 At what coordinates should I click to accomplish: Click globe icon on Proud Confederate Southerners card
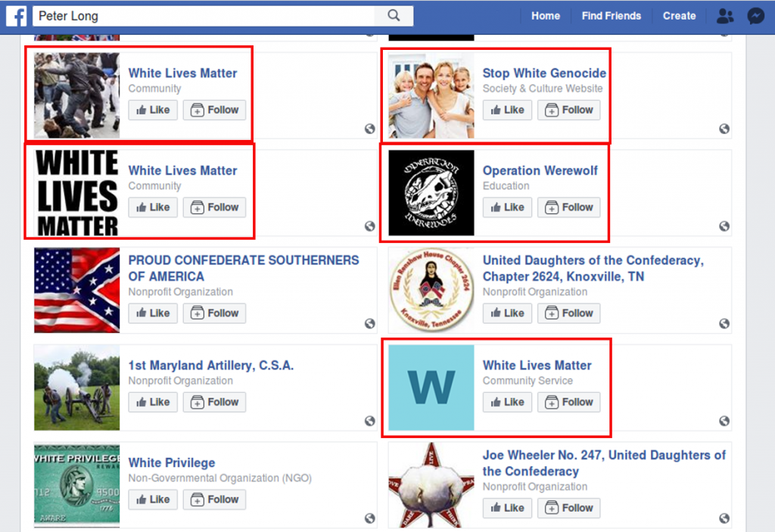pyautogui.click(x=369, y=323)
